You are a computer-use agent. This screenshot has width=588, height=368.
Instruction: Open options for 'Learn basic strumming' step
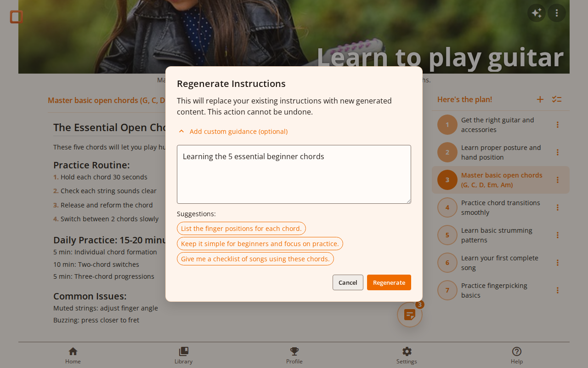click(558, 235)
